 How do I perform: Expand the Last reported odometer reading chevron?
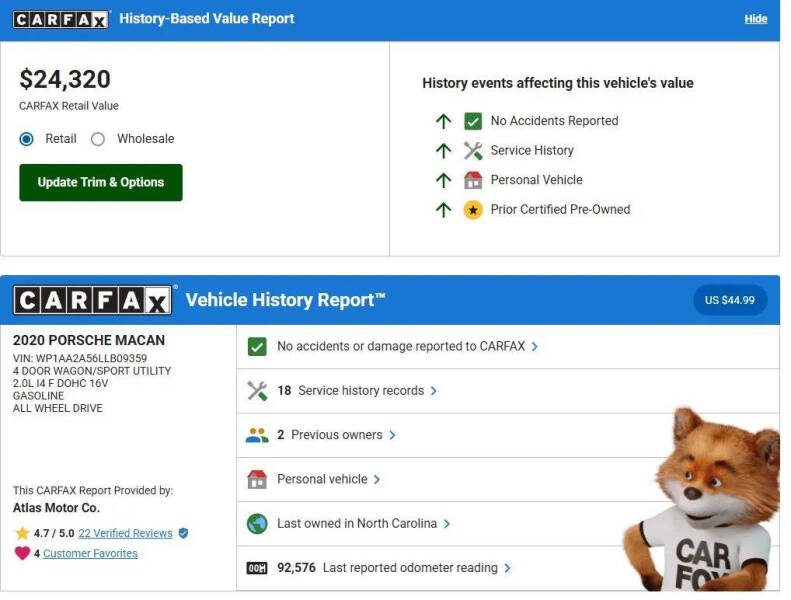point(508,568)
